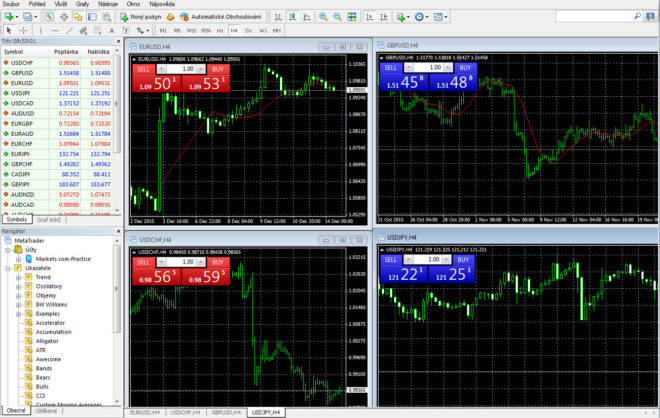This screenshot has width=660, height=418.
Task: Click BUY on the EURUSD chart
Action: (218, 69)
